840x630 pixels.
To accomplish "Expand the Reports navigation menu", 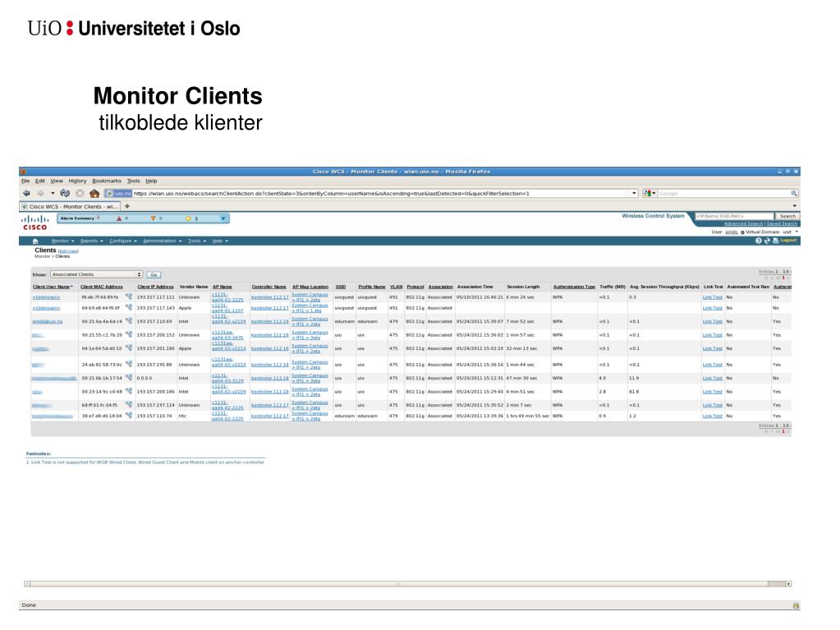I will pos(92,241).
